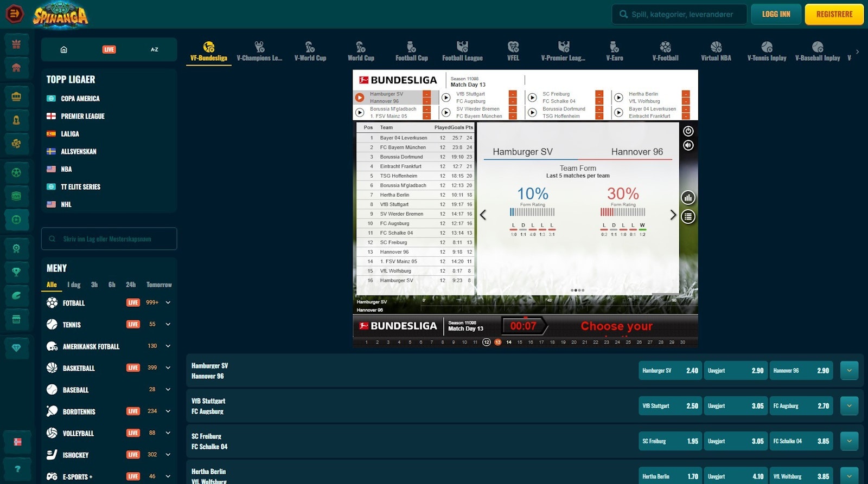This screenshot has width=868, height=484.
Task: Select the VF-Bundesliga tab
Action: click(x=209, y=51)
